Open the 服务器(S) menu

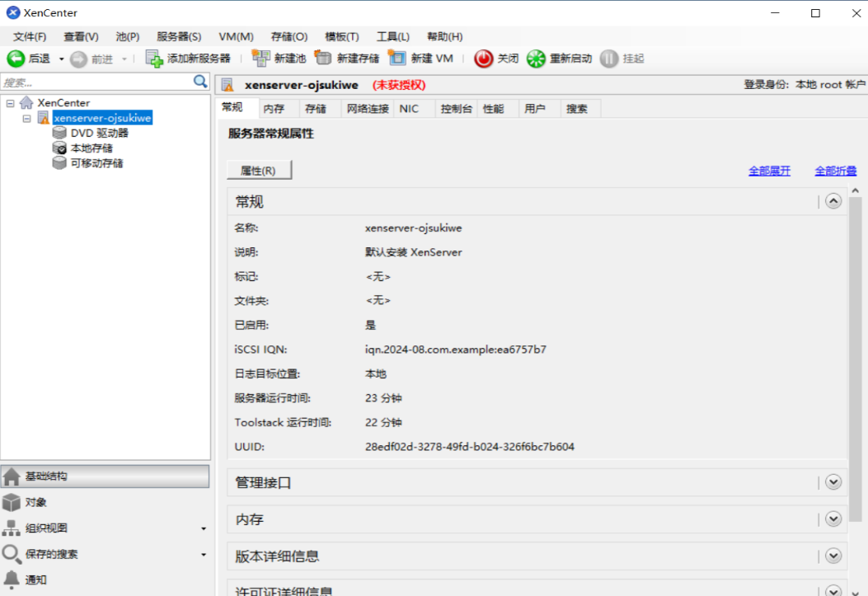[x=179, y=36]
